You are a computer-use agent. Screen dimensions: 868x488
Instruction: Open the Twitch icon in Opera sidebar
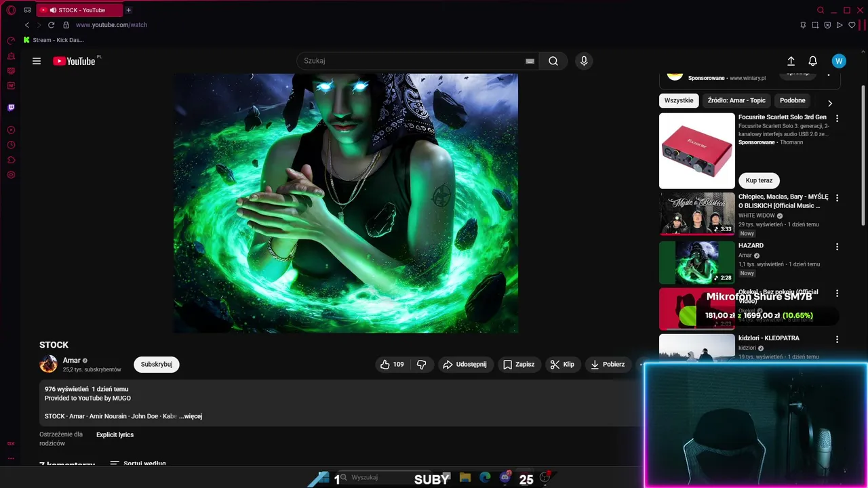[x=11, y=107]
